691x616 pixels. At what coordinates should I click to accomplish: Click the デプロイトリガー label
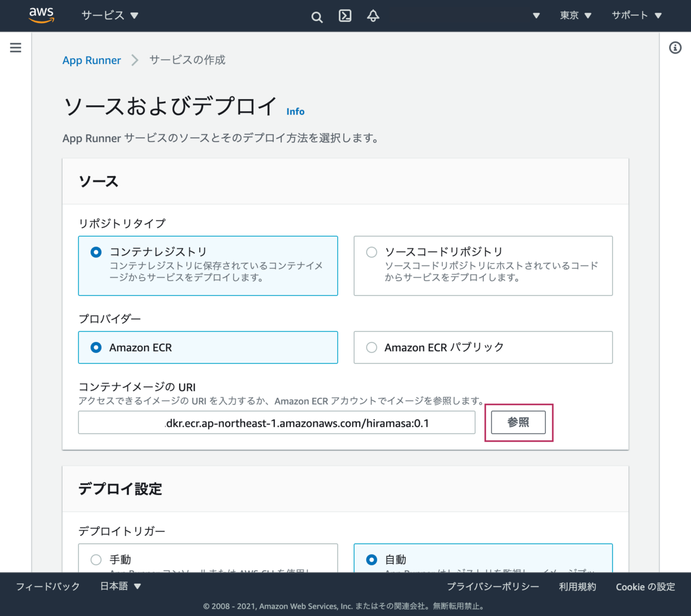coord(122,531)
